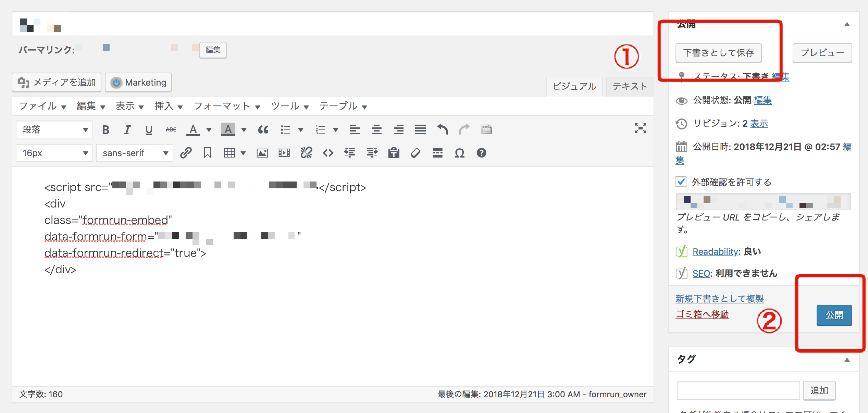Open the 編集 menu in the editor menubar
Viewport: 868px width, 413px height.
(x=91, y=106)
